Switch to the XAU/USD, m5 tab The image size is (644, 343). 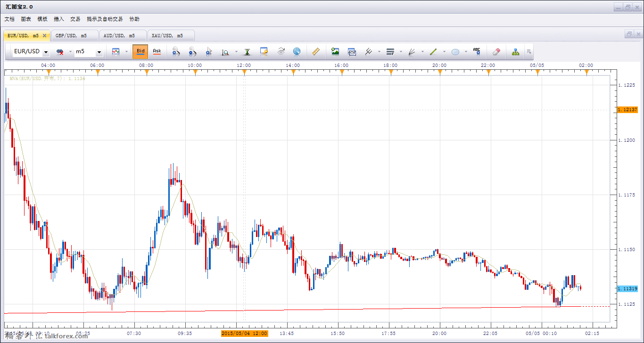(x=171, y=35)
